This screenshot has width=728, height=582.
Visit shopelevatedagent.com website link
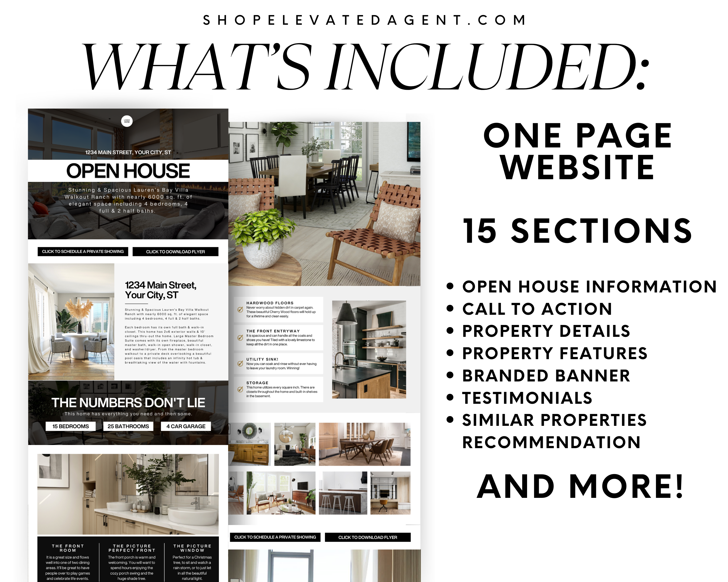click(x=364, y=17)
